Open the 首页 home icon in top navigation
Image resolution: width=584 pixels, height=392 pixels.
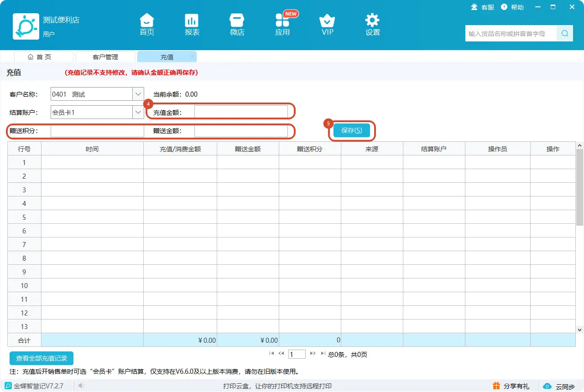click(147, 21)
